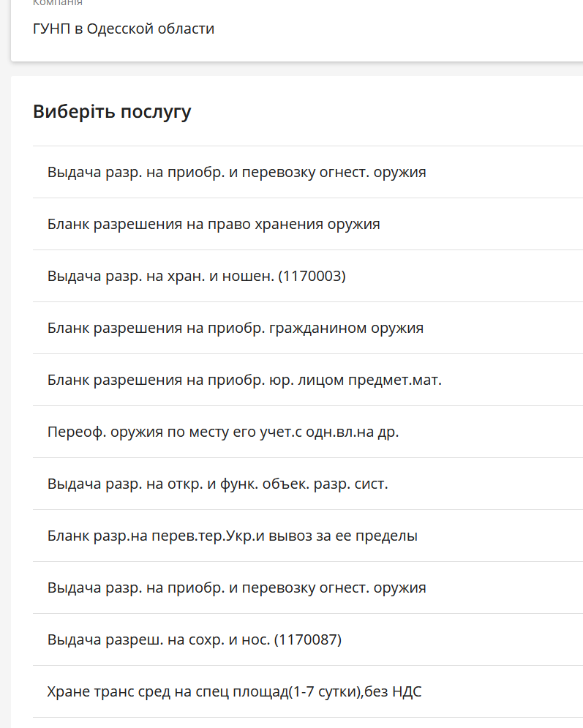Open 'Бланк разрешения на приобр. юр. лицом' item
The image size is (583, 728).
244,380
